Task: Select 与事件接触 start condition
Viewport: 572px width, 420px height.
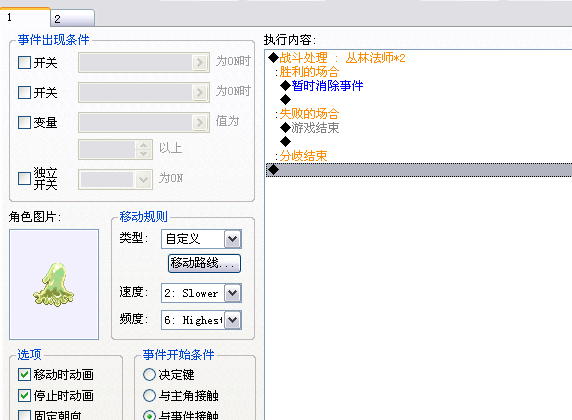Action: (x=149, y=416)
